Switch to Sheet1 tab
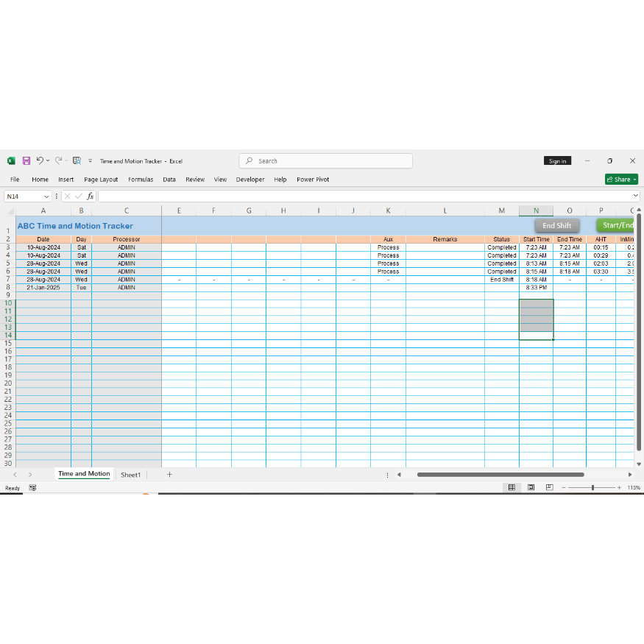The image size is (644, 644). coord(131,475)
